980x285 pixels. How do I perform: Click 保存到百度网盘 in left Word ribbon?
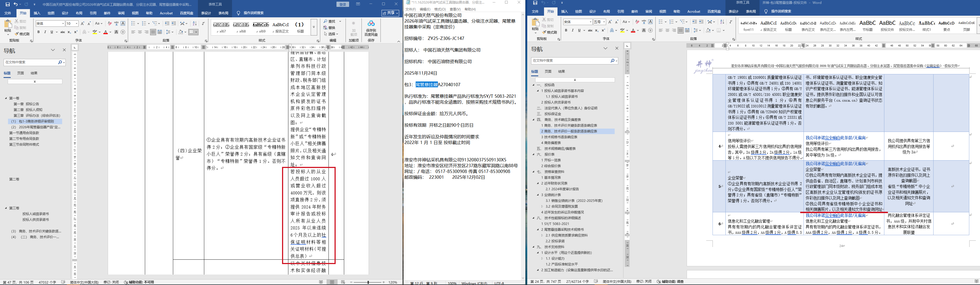click(x=371, y=28)
